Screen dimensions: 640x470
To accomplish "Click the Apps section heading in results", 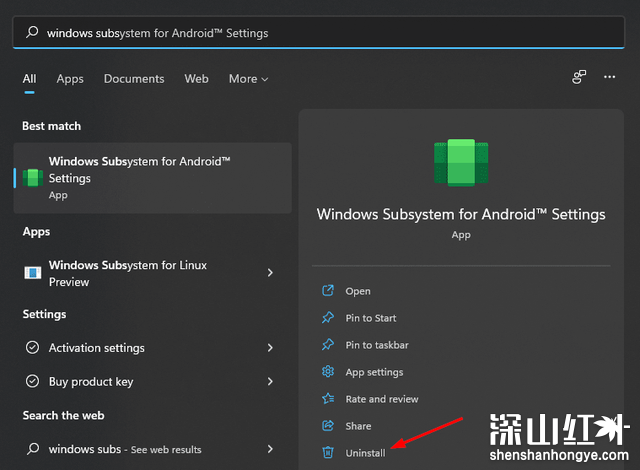I will click(x=36, y=232).
